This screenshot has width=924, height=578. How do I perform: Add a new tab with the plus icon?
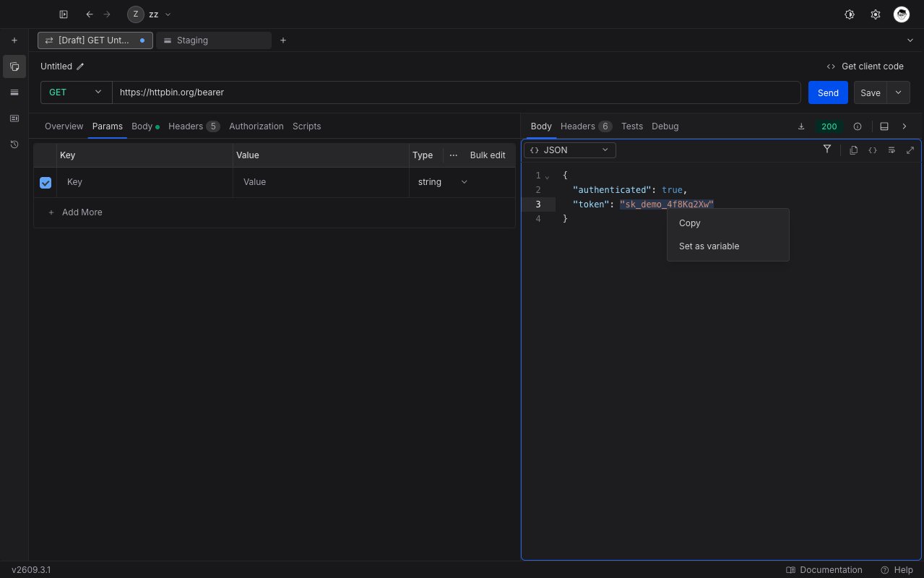[283, 40]
